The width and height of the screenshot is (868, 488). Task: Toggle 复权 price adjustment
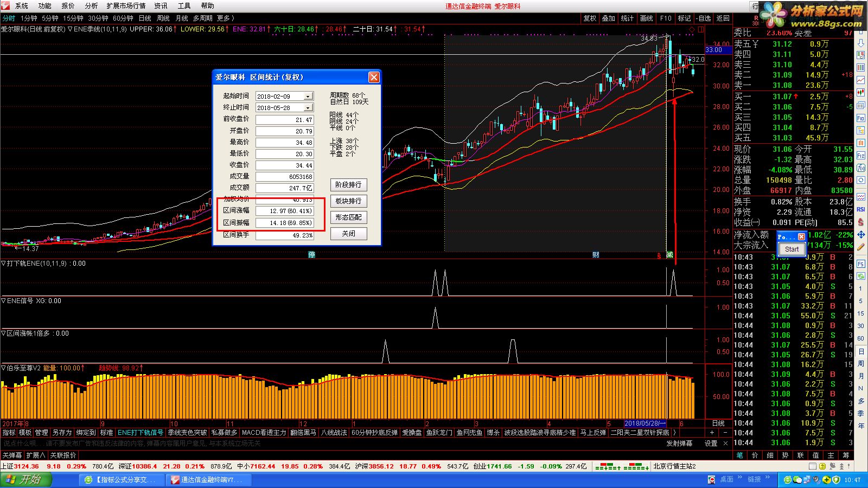point(590,18)
